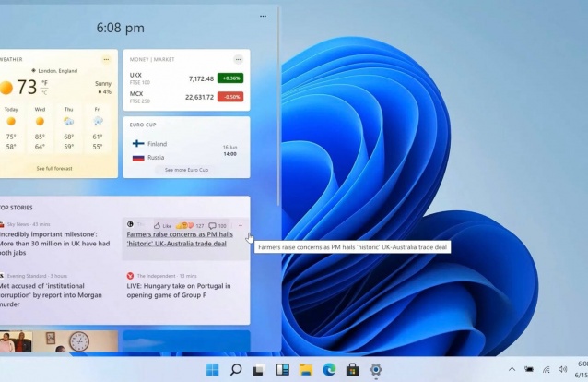Open the Hungary vs Portugal live story
This screenshot has height=382, width=588.
tap(184, 292)
